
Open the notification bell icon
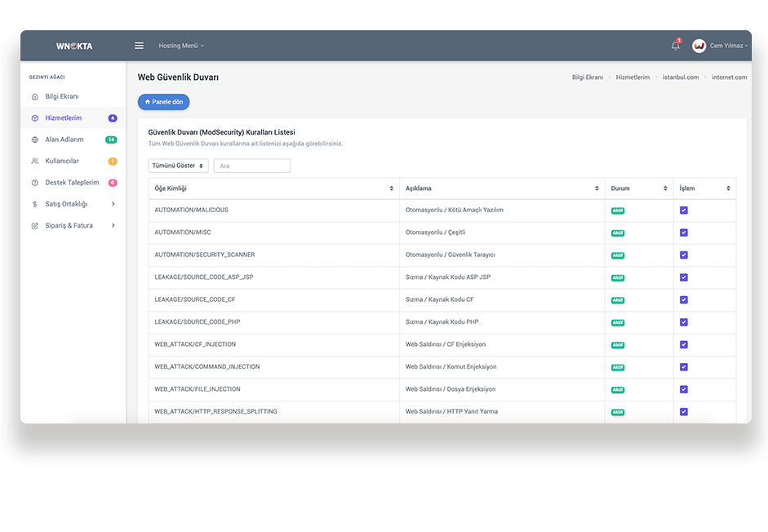pos(675,46)
